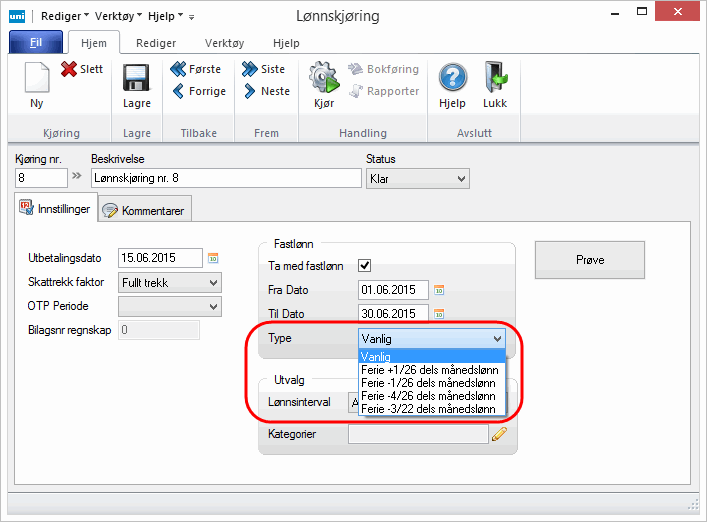Run payroll with the Kjør gear icon

pos(324,78)
